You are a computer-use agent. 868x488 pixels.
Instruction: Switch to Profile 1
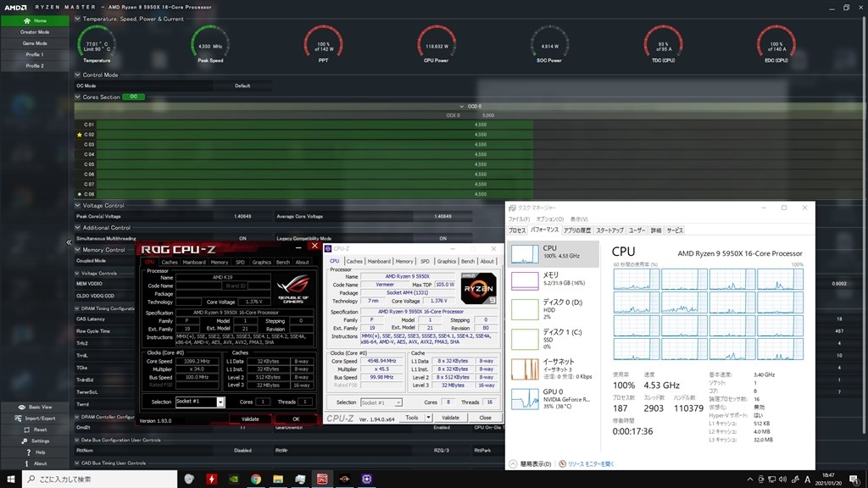coord(35,54)
